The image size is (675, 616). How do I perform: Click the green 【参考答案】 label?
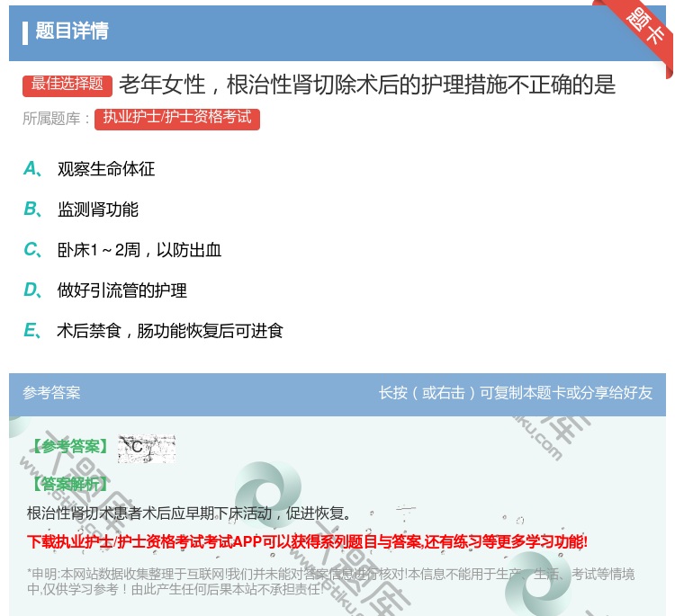tap(70, 447)
